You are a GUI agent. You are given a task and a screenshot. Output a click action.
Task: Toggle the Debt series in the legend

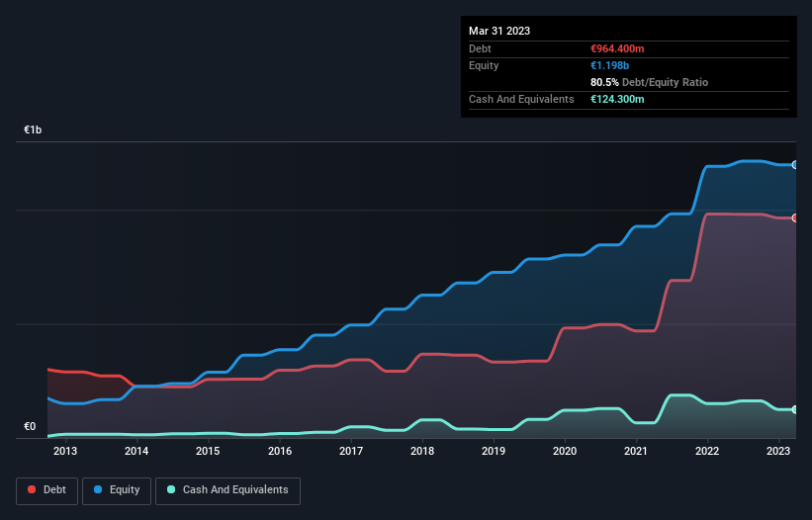(47, 490)
